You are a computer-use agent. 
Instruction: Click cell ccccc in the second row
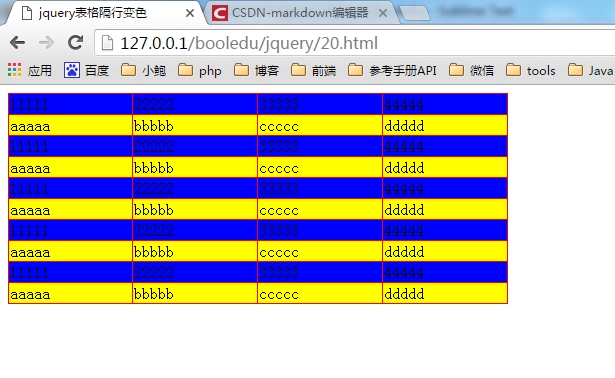[320, 125]
